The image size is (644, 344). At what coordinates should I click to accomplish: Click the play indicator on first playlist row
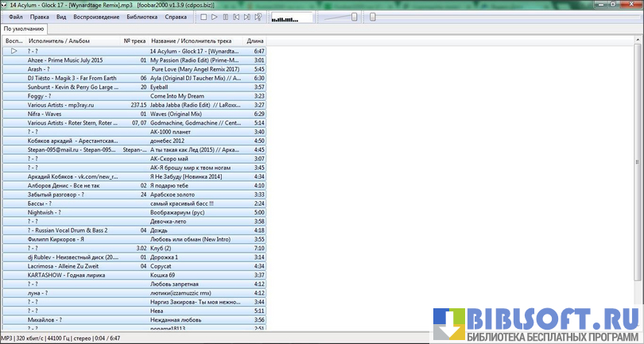pyautogui.click(x=14, y=51)
